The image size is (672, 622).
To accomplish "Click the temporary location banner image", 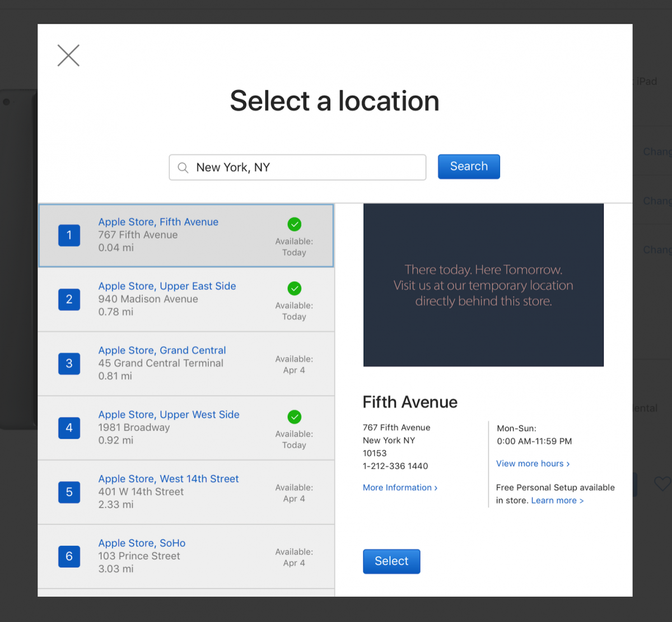I will coord(483,285).
